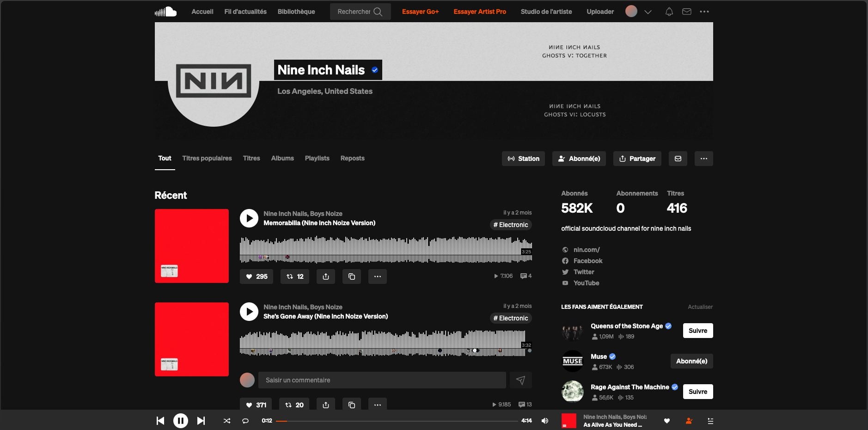This screenshot has width=868, height=430.
Task: Like She's Gone Away with 371 likes
Action: point(256,405)
